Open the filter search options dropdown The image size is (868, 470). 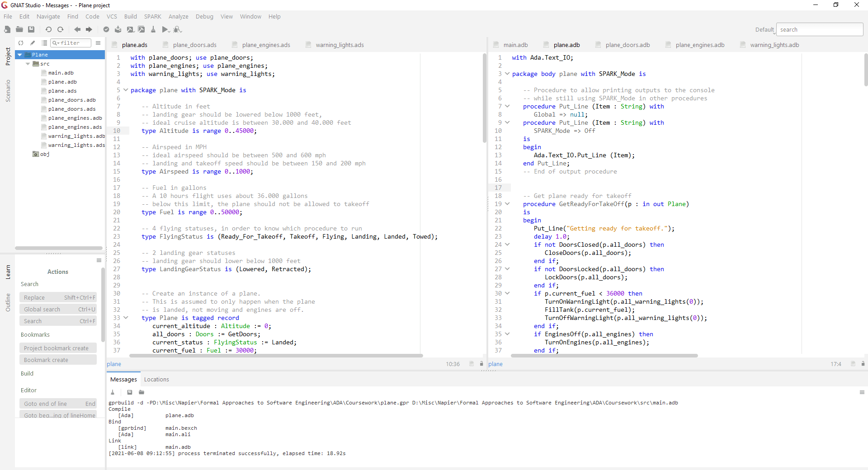point(57,43)
